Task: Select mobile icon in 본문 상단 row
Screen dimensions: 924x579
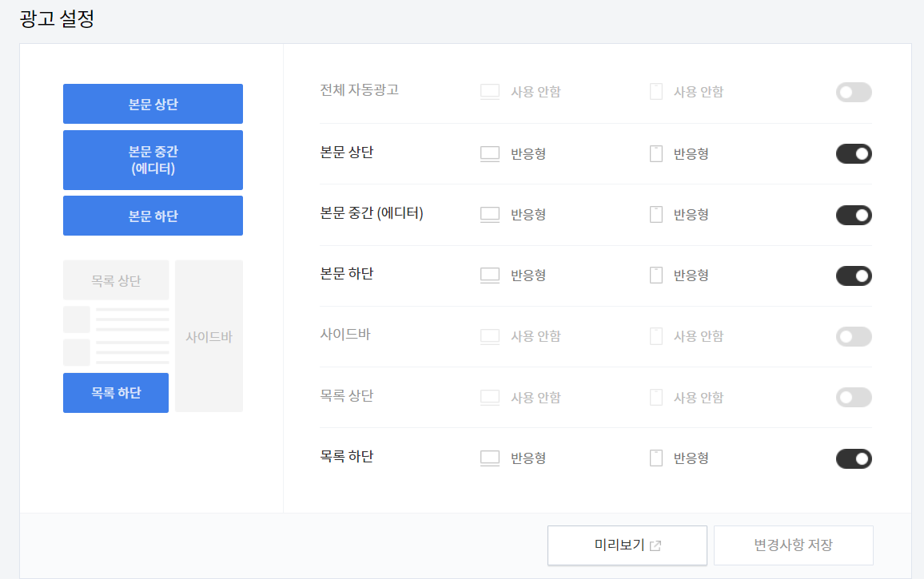Action: (656, 153)
